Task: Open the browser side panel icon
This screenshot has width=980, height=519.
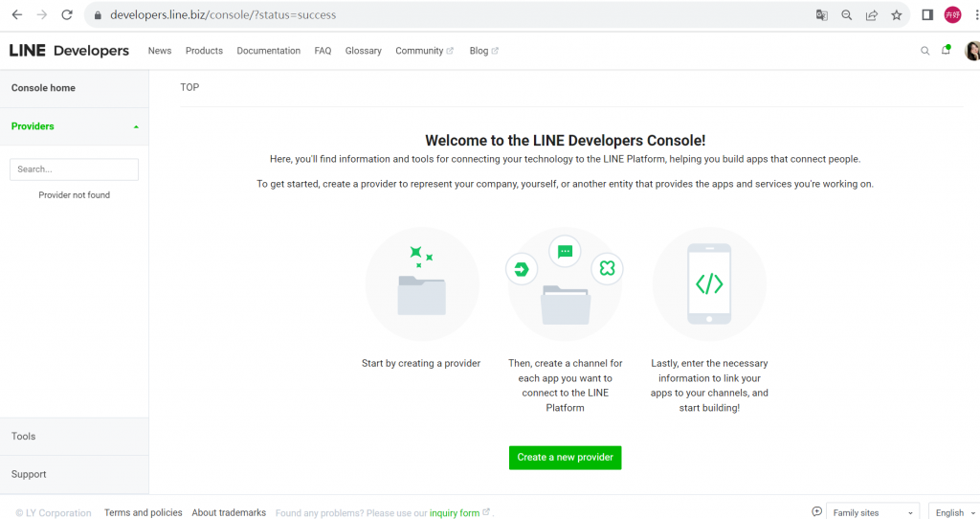Action: [x=927, y=15]
